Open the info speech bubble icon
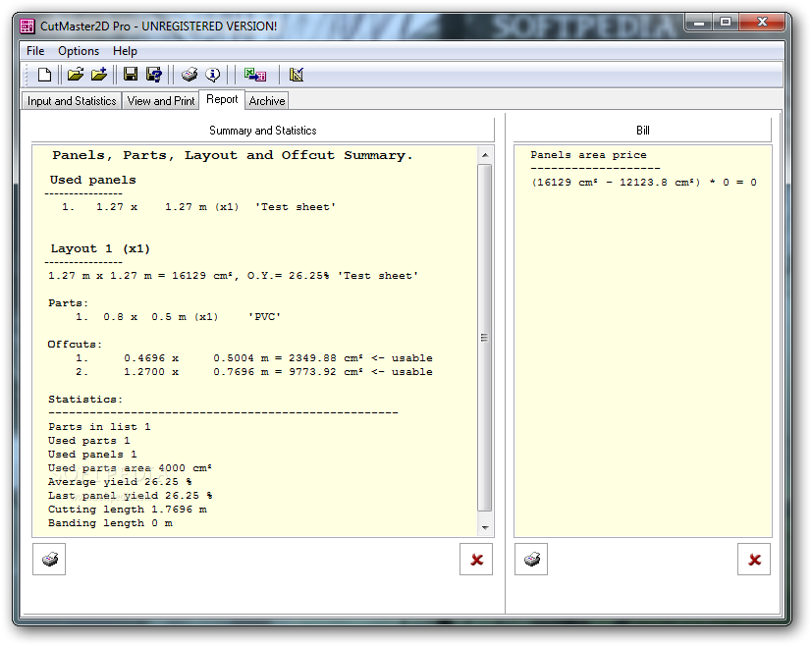 (x=212, y=75)
